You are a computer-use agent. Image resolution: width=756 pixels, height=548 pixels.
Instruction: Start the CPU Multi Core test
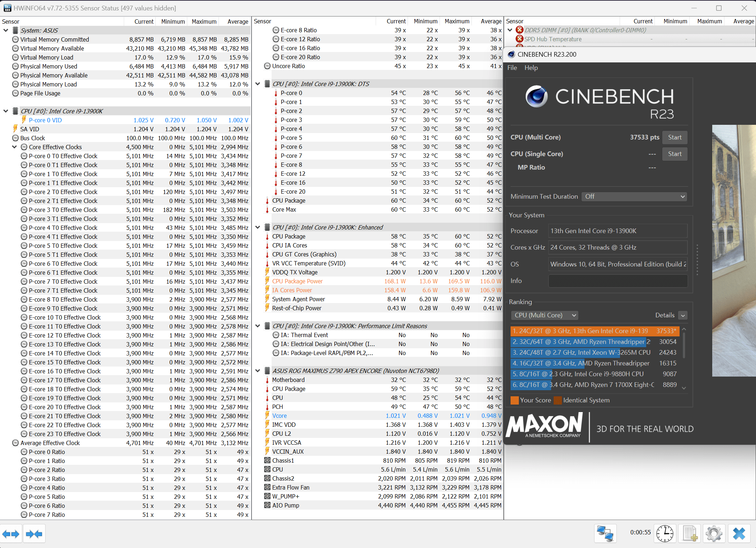(675, 137)
